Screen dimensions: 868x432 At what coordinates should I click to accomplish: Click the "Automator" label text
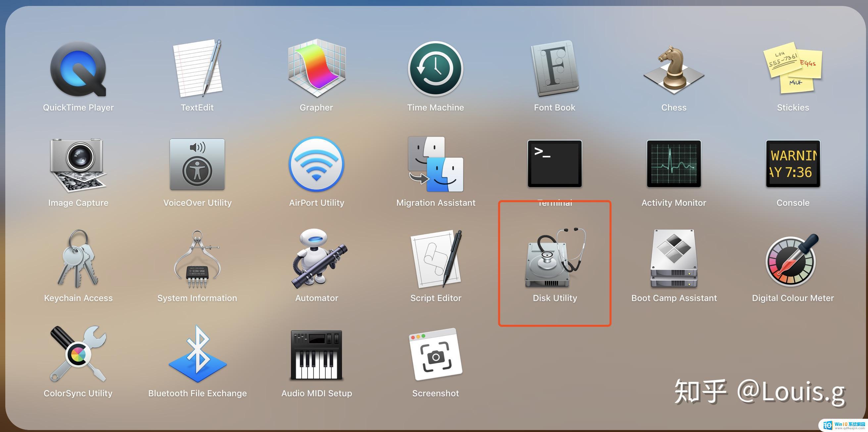click(316, 298)
